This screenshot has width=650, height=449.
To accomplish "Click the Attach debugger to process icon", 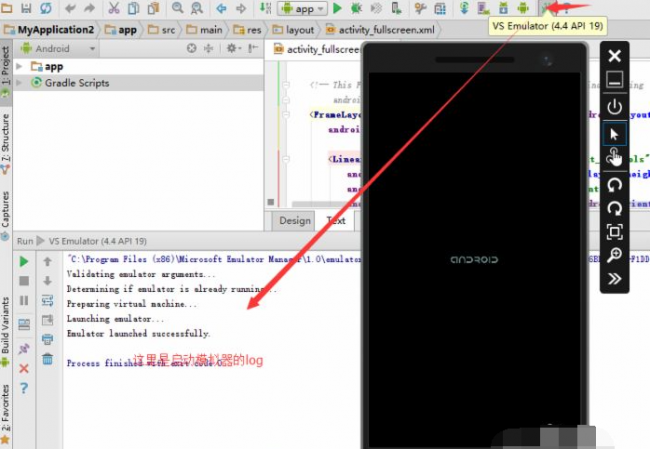I will point(396,8).
